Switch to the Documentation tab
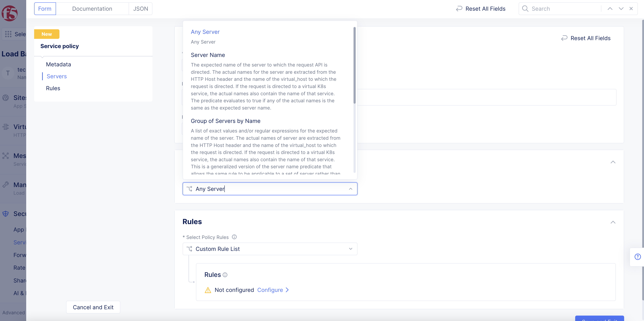Image resolution: width=644 pixels, height=321 pixels. (x=92, y=9)
